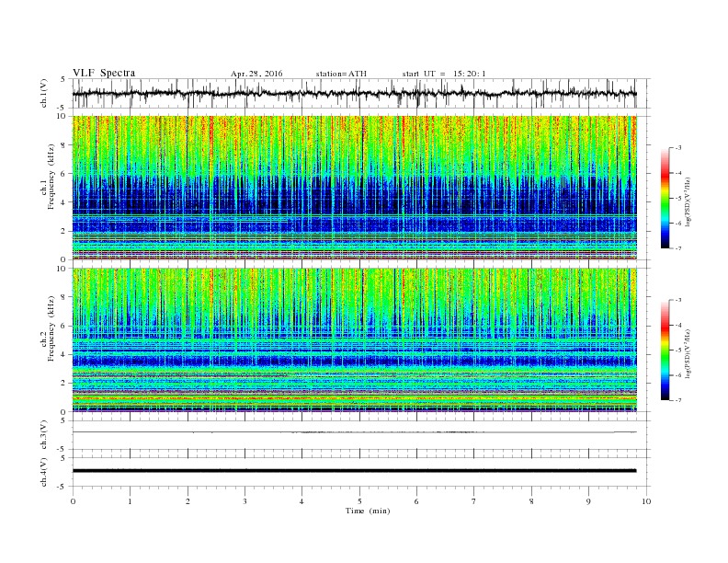Click the "5" tick on ch.1(V) axis
The width and height of the screenshot is (728, 563).
tap(63, 79)
